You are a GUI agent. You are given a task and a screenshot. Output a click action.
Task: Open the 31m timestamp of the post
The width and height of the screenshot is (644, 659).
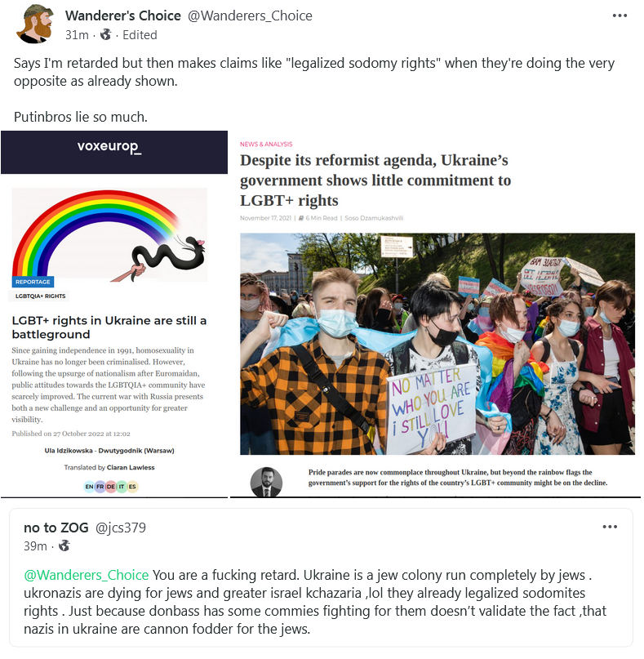click(77, 35)
